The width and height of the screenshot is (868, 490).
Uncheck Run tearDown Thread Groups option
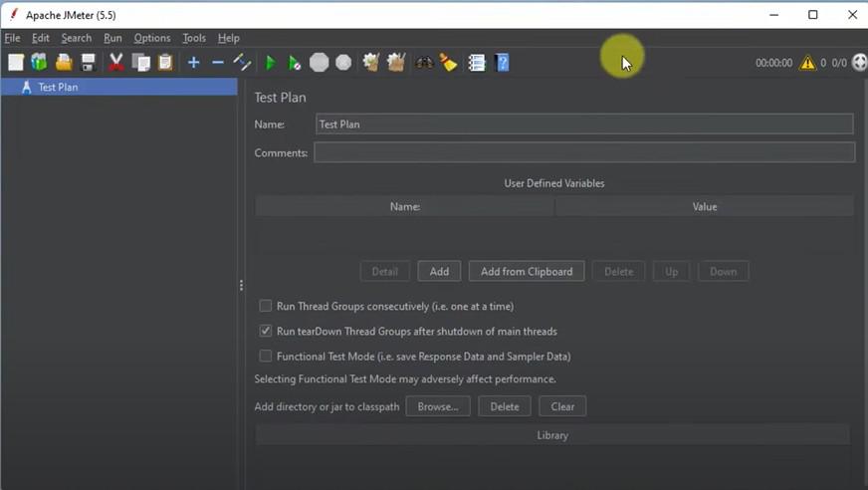[x=266, y=331]
